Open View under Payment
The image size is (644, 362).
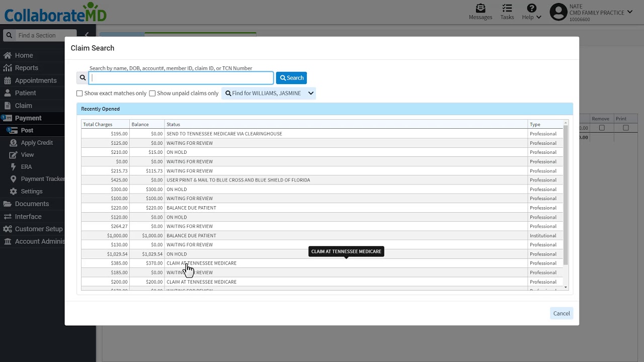pyautogui.click(x=27, y=155)
